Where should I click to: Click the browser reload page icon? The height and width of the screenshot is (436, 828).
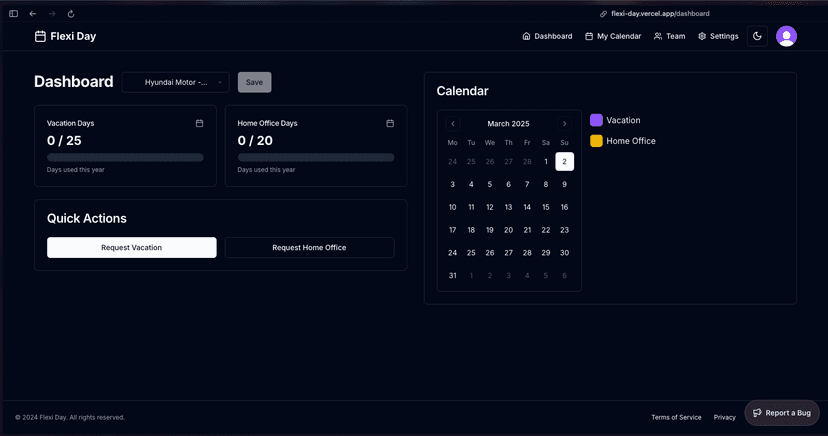[71, 14]
